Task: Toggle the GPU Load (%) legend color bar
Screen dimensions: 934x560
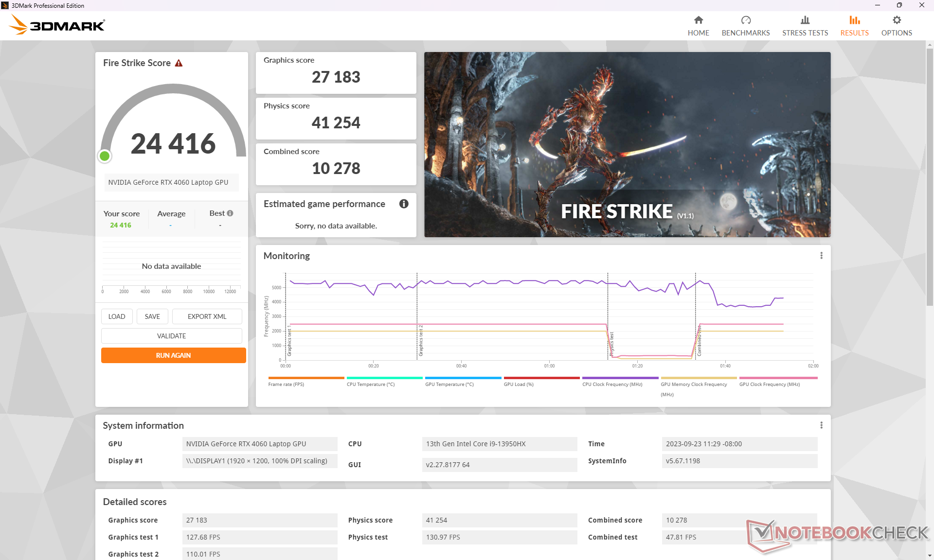Action: 541,378
